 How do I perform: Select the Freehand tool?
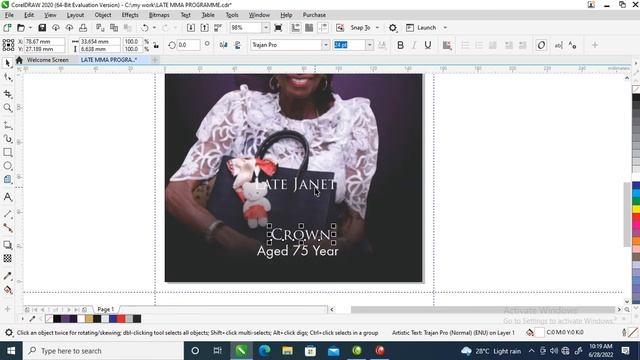pyautogui.click(x=7, y=125)
